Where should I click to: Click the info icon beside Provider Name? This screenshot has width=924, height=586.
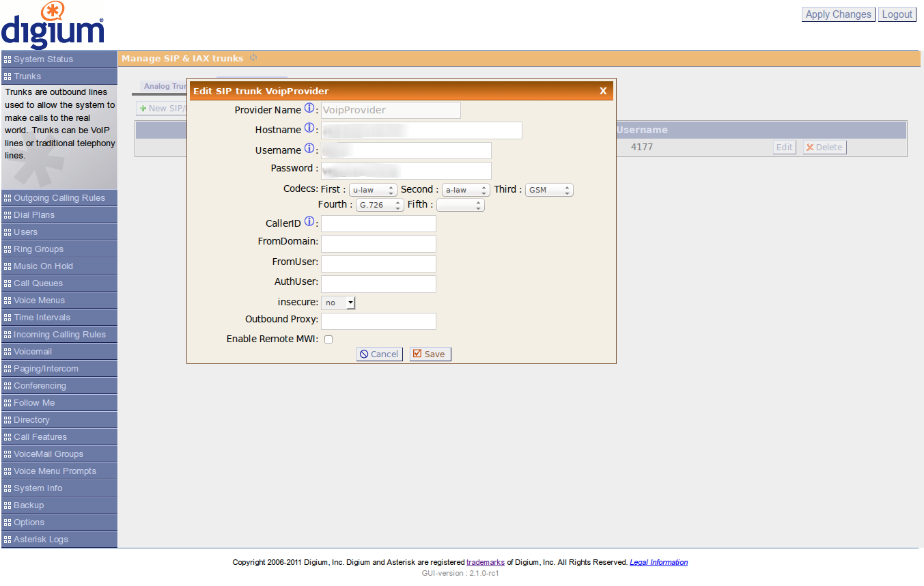point(309,109)
